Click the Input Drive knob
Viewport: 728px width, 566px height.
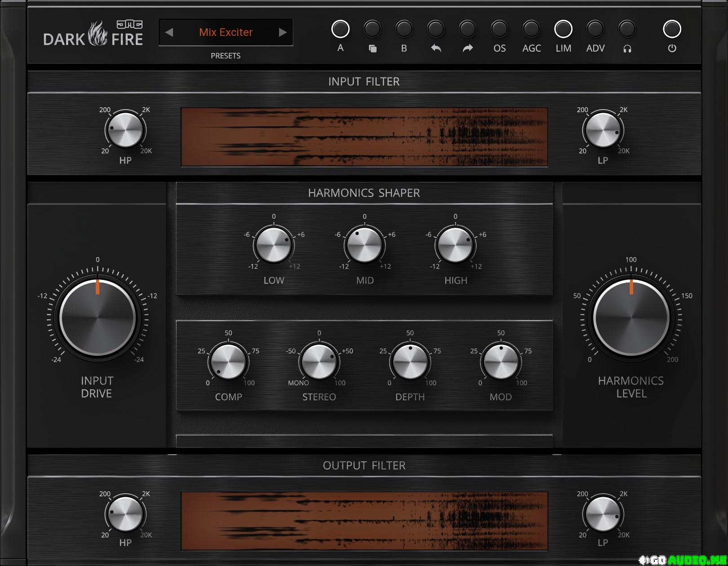click(x=98, y=317)
